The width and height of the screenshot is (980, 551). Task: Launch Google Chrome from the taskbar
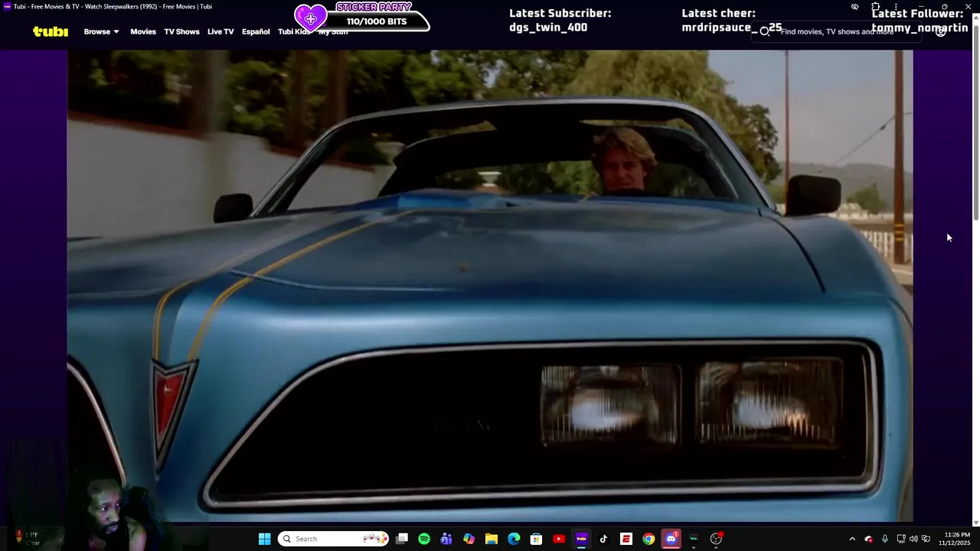click(648, 539)
